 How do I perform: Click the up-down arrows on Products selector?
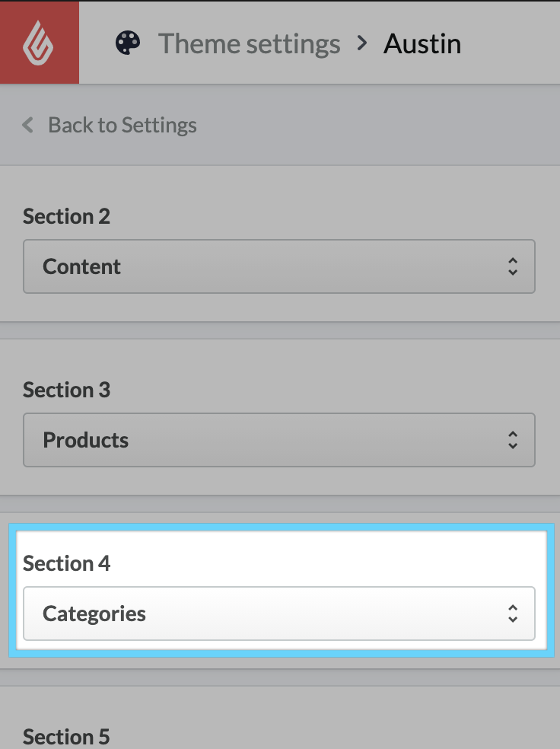[512, 440]
